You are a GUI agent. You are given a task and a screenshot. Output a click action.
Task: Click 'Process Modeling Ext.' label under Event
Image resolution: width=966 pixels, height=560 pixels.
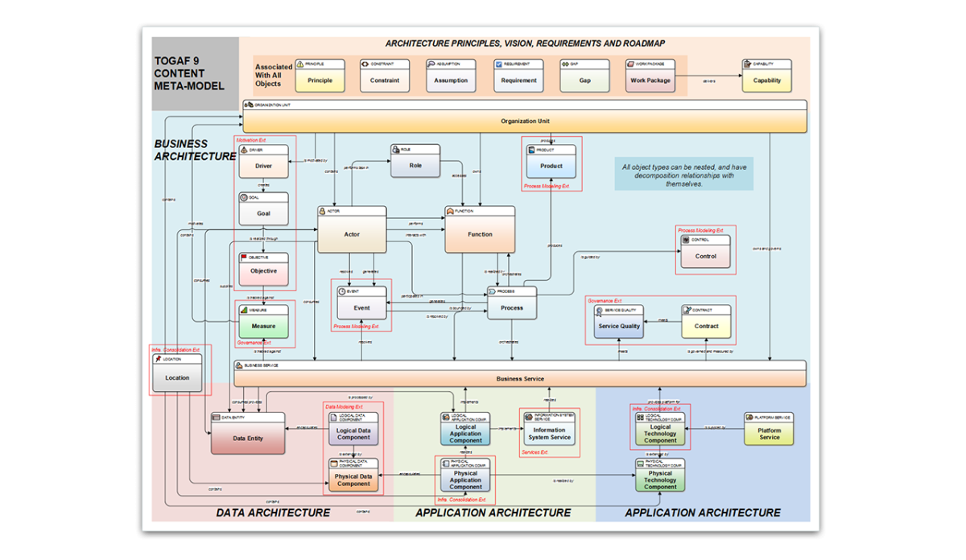pyautogui.click(x=355, y=327)
